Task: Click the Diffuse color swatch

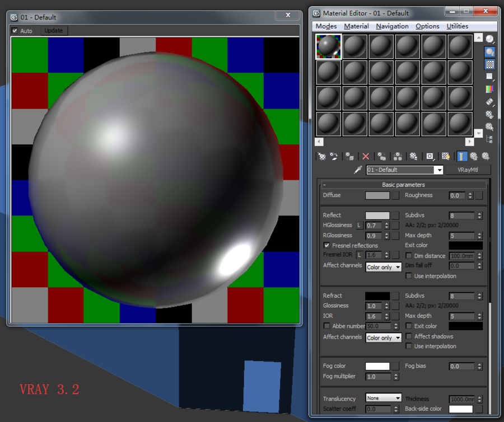Action: click(377, 195)
